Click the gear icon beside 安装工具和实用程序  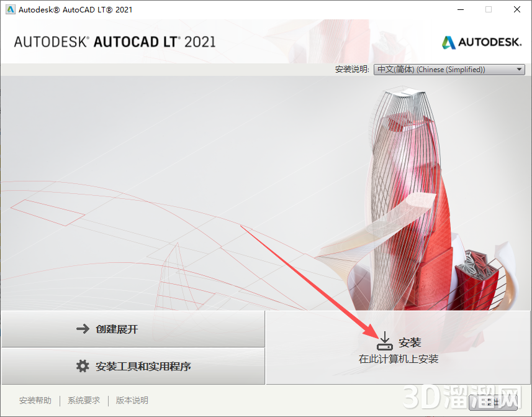(83, 367)
